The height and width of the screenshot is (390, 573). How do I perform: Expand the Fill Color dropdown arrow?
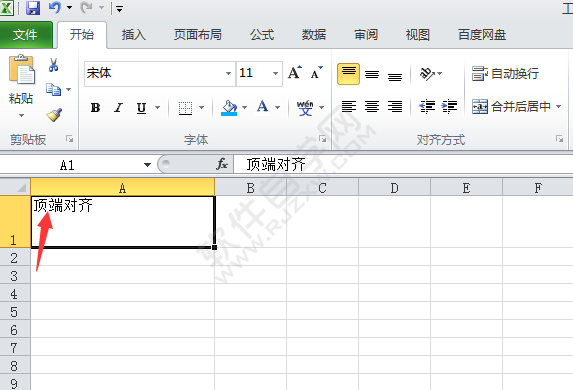tap(244, 107)
